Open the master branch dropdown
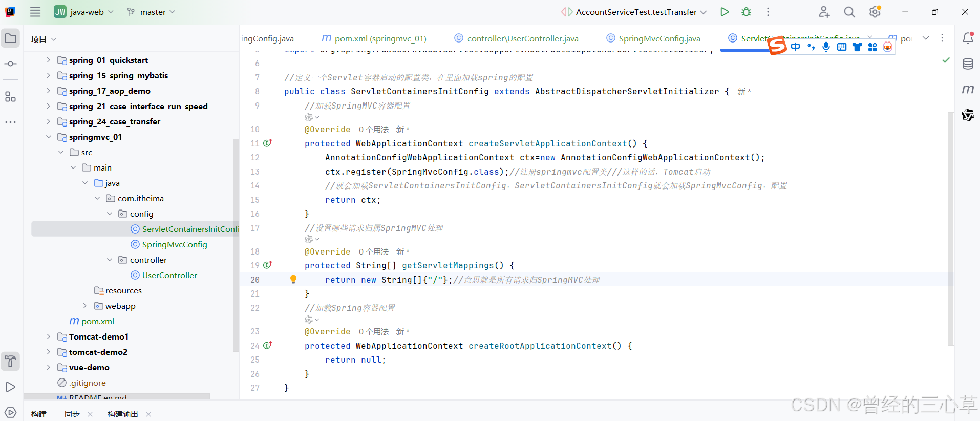 pyautogui.click(x=151, y=12)
